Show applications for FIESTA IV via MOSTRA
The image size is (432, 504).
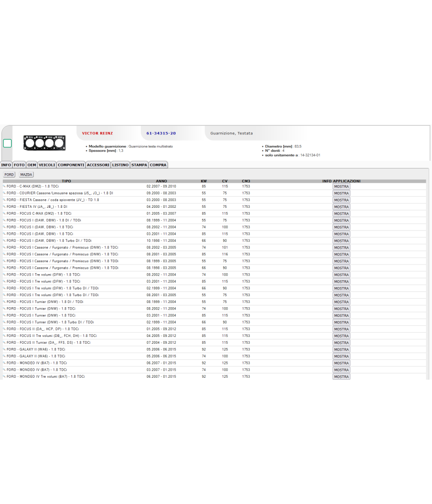pos(341,207)
